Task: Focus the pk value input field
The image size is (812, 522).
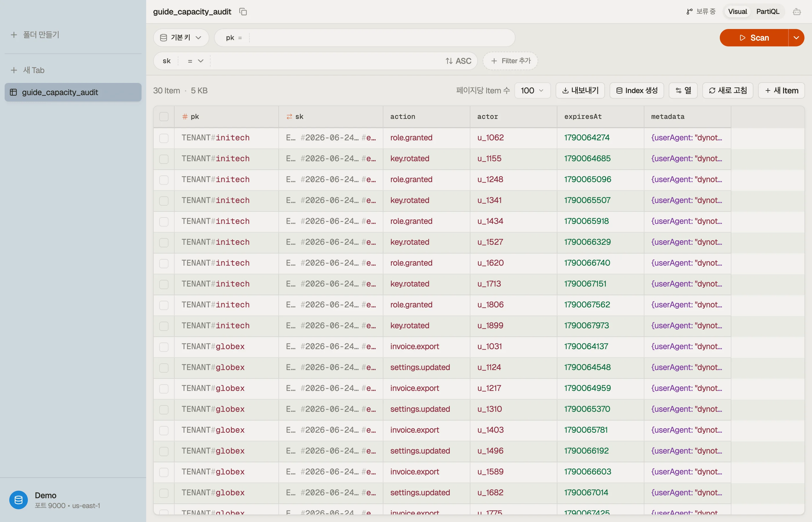Action: [x=381, y=38]
